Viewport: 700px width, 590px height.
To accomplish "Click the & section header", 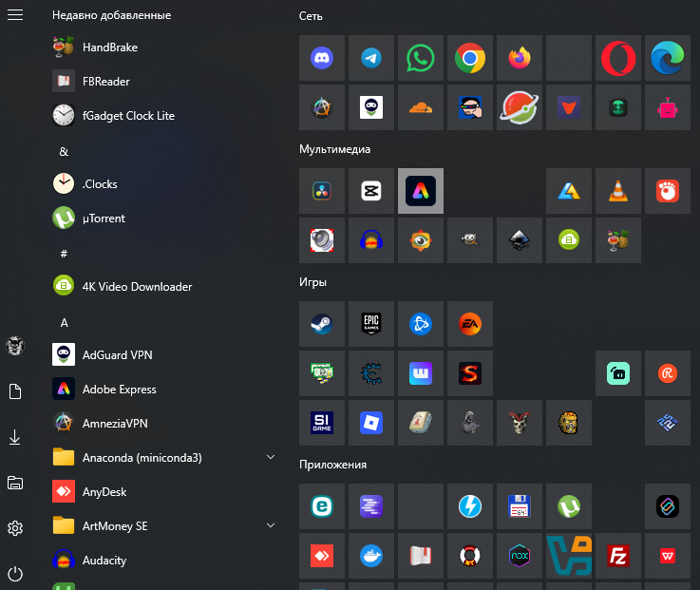I will (64, 151).
